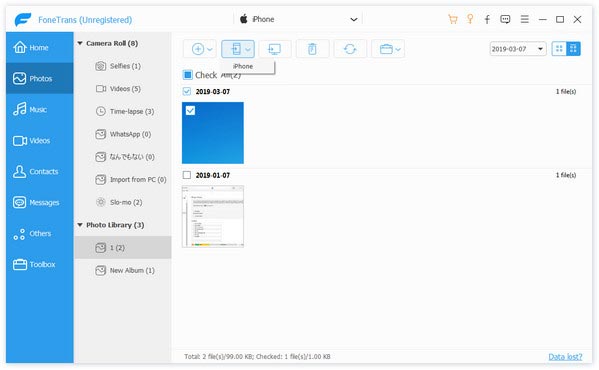Image resolution: width=599 pixels, height=370 pixels.
Task: Click the Selfies album camera icon
Action: click(100, 66)
